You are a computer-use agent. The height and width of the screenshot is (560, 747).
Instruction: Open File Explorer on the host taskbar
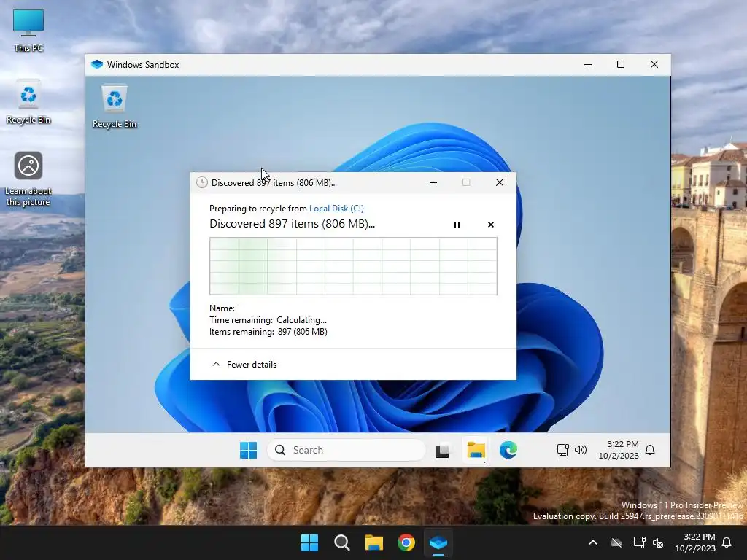374,542
